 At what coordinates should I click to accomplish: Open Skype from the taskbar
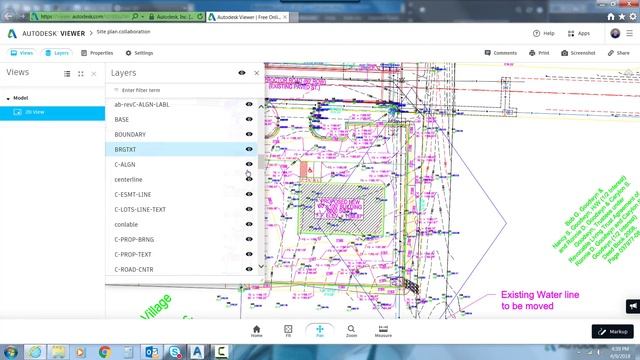click(175, 352)
